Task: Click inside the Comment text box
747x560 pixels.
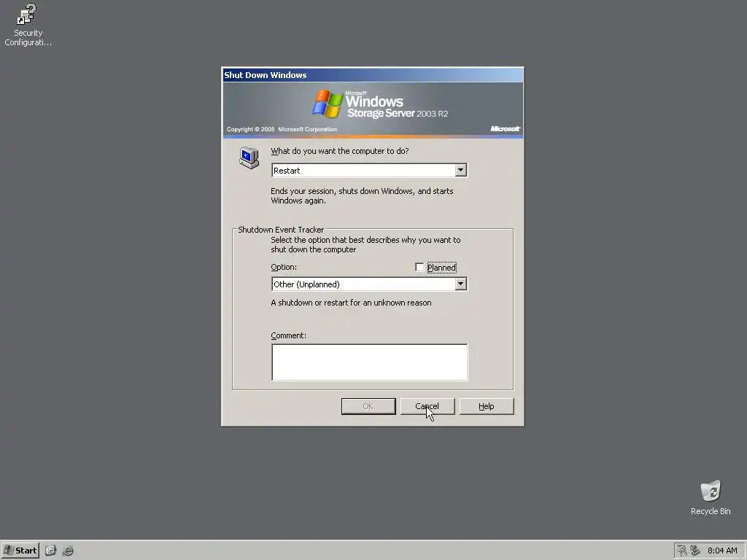Action: click(x=369, y=362)
